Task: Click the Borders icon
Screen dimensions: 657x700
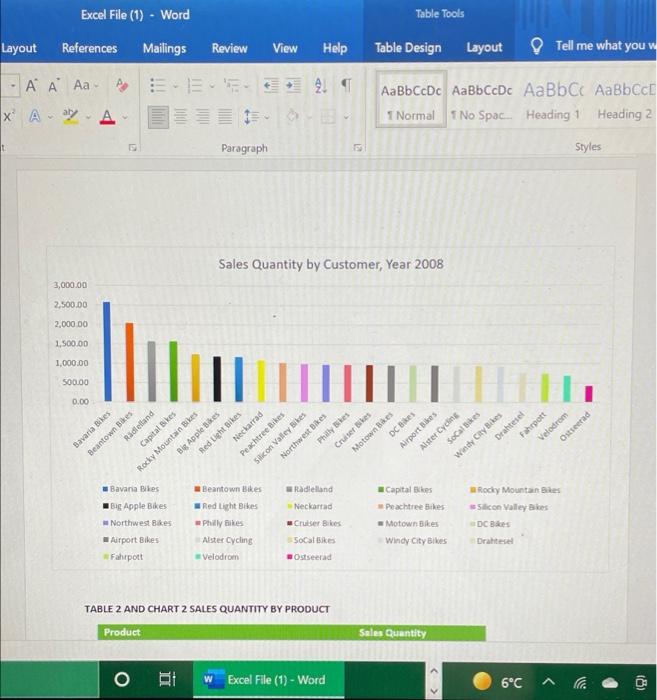Action: coord(328,117)
